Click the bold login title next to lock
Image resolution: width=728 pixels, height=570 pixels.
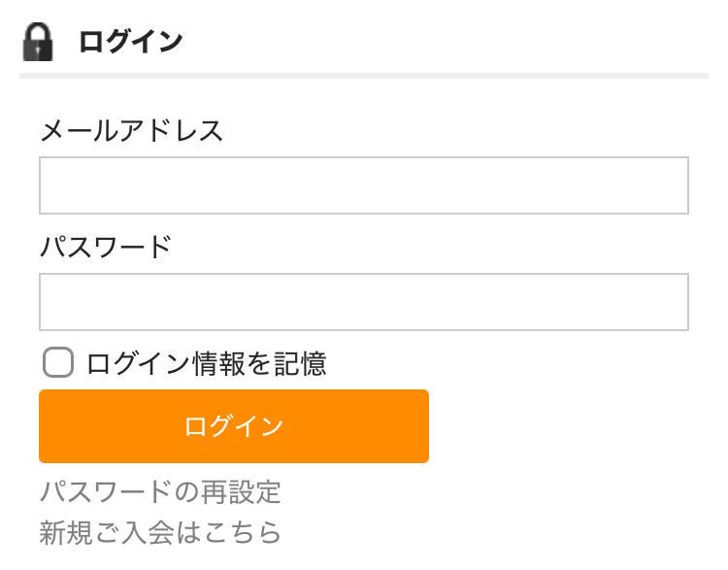(x=130, y=42)
